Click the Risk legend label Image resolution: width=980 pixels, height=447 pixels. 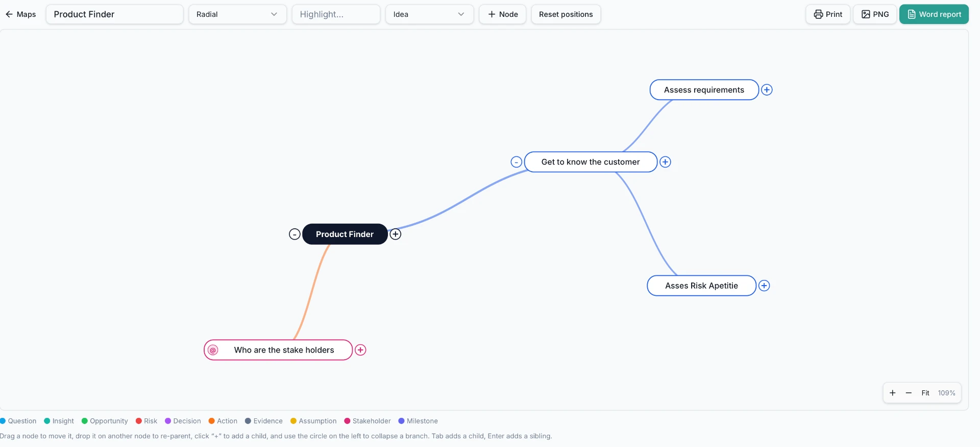(151, 421)
